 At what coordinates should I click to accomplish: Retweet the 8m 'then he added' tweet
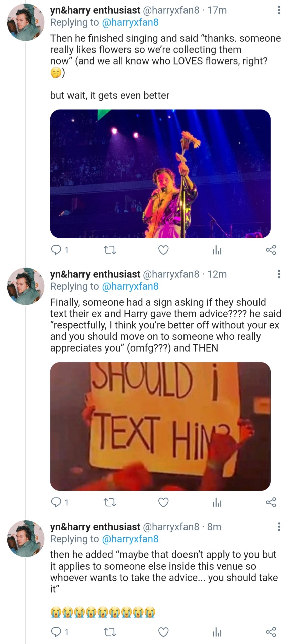tap(109, 632)
